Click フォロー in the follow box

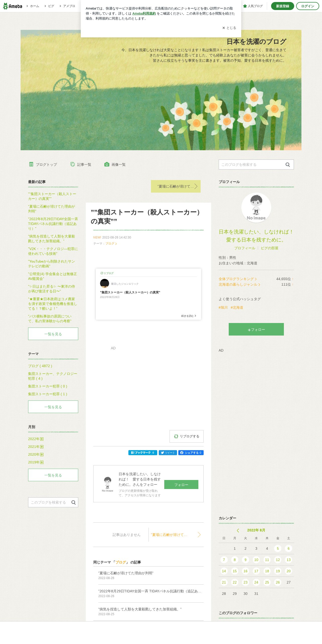click(x=181, y=485)
